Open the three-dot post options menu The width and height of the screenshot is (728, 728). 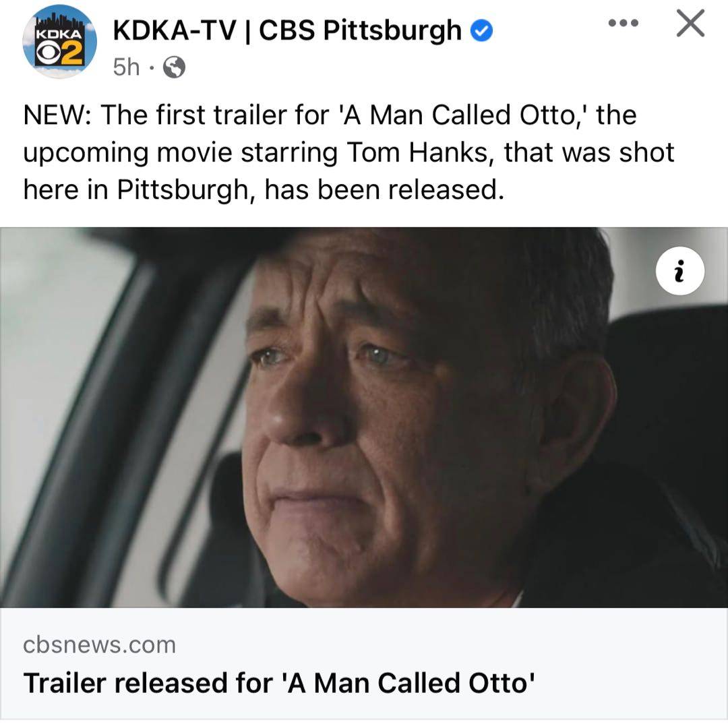point(622,22)
